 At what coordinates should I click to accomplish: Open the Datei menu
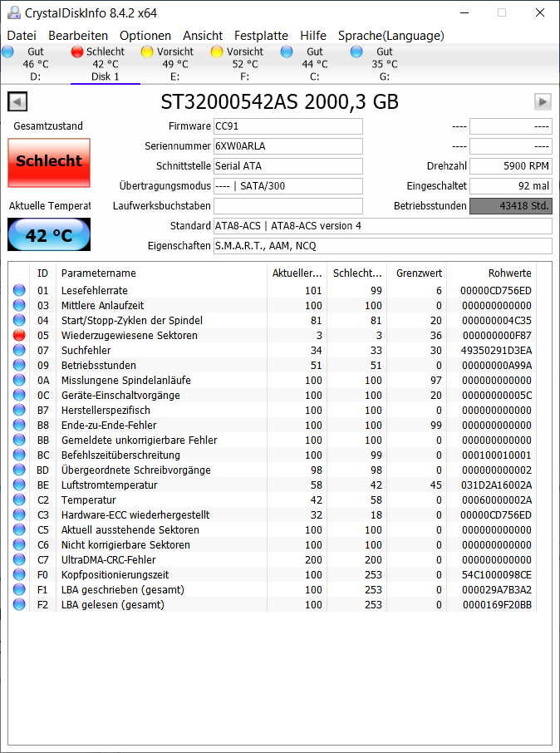[x=22, y=36]
